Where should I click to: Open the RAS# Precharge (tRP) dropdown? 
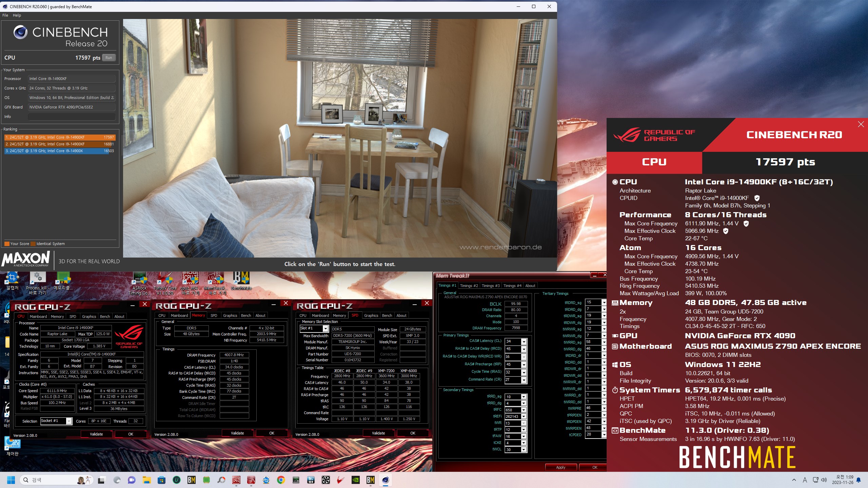(x=524, y=365)
